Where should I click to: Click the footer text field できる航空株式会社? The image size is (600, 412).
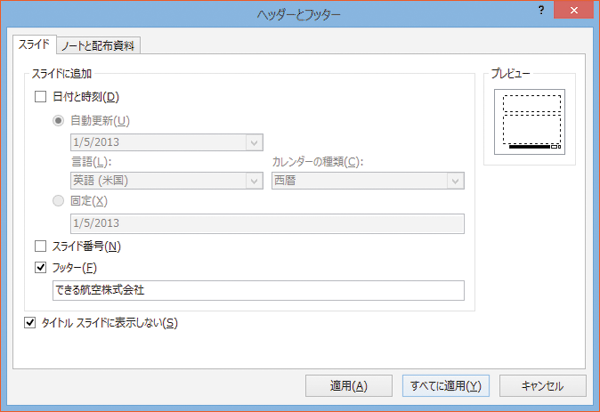[258, 290]
